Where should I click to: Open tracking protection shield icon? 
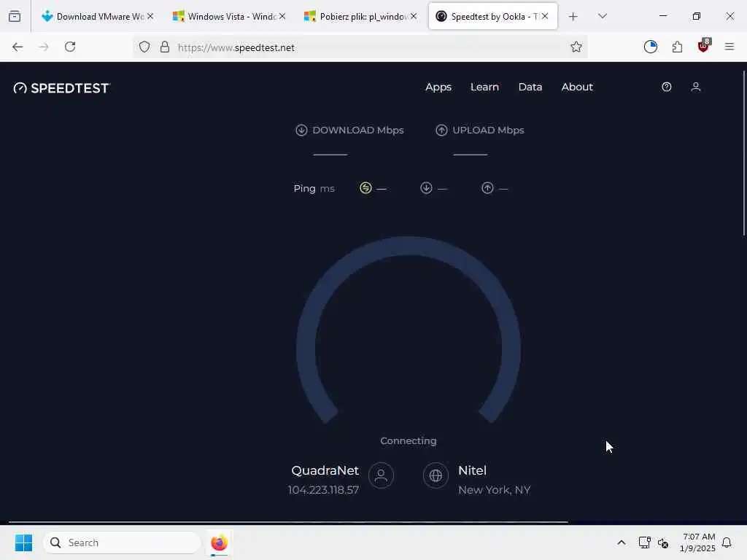144,47
